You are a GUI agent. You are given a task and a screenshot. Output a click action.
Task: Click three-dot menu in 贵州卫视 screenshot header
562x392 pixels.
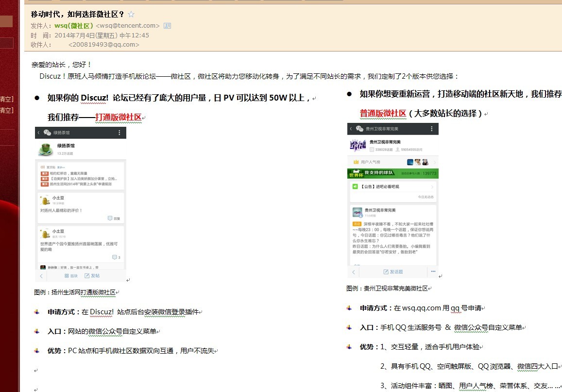coord(431,129)
